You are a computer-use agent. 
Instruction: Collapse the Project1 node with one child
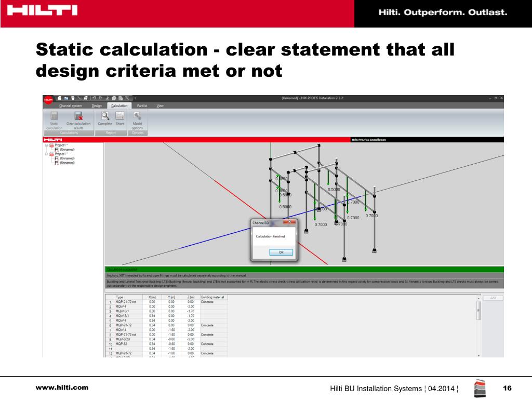pos(46,145)
